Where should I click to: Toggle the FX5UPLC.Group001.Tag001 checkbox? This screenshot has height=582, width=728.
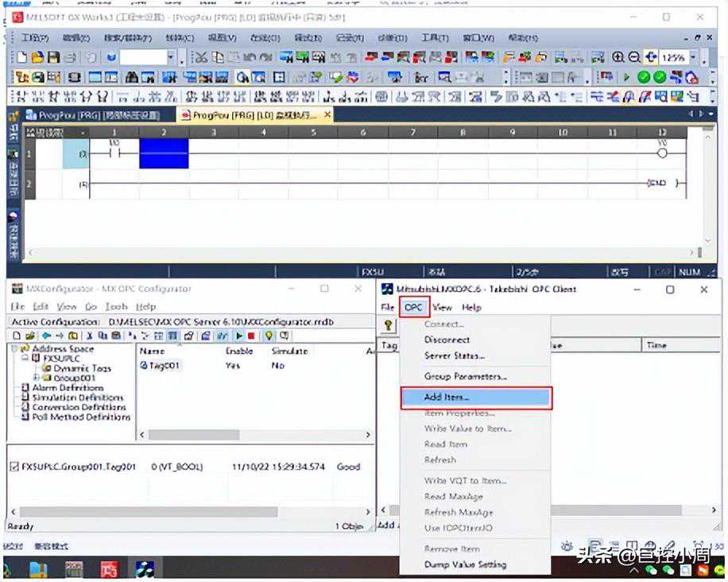pyautogui.click(x=14, y=467)
